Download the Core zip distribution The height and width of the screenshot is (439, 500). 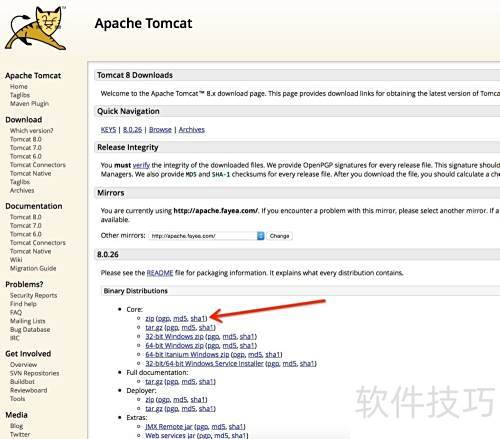[150, 319]
